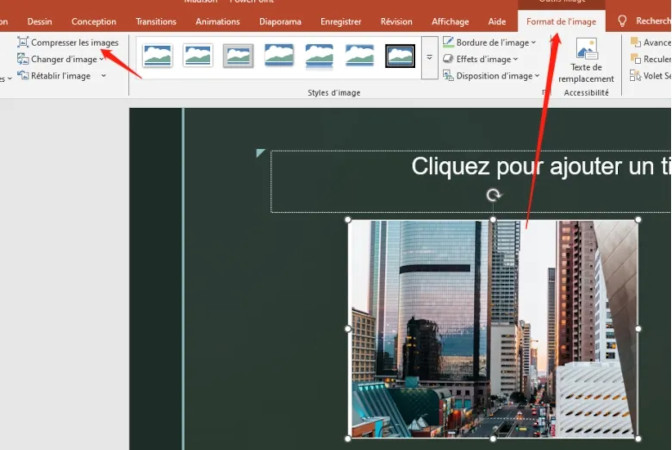Click the left middle handle of picture
This screenshot has width=672, height=450.
pyautogui.click(x=348, y=329)
